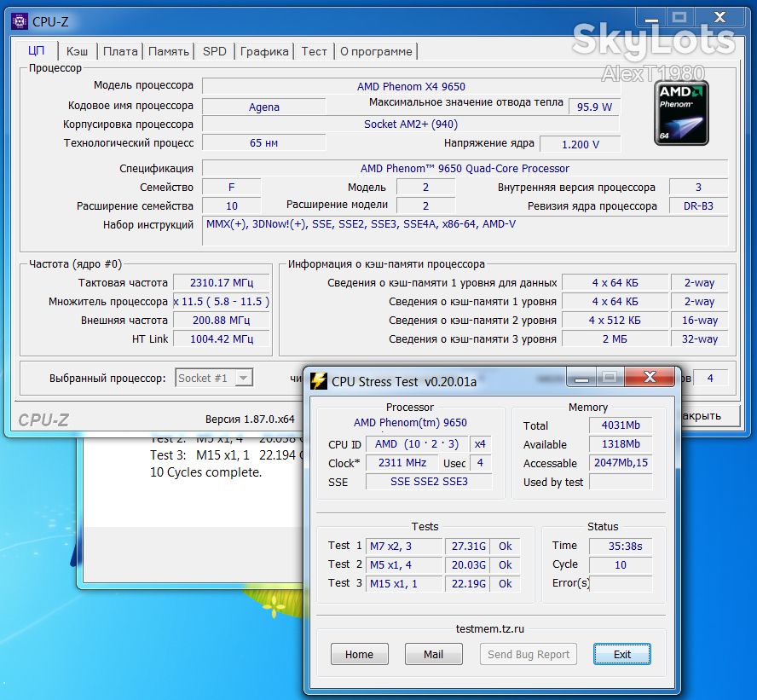757x700 pixels.
Task: Click the specification AMD Phenom 9650 Quad-Core Processor
Action: [465, 168]
